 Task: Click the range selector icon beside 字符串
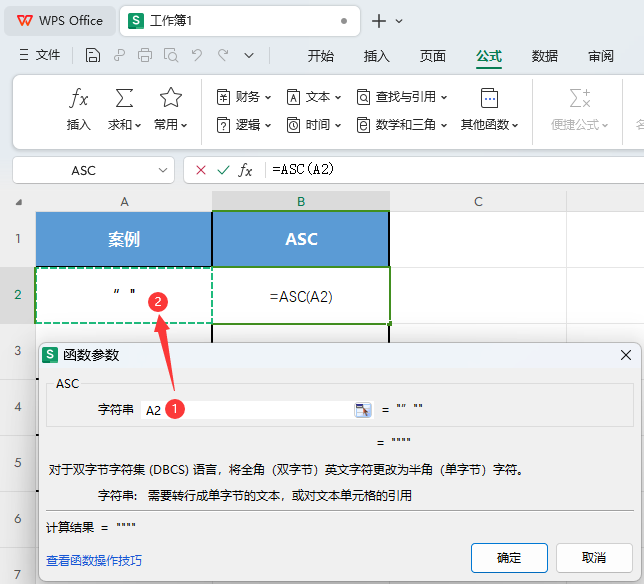click(363, 410)
